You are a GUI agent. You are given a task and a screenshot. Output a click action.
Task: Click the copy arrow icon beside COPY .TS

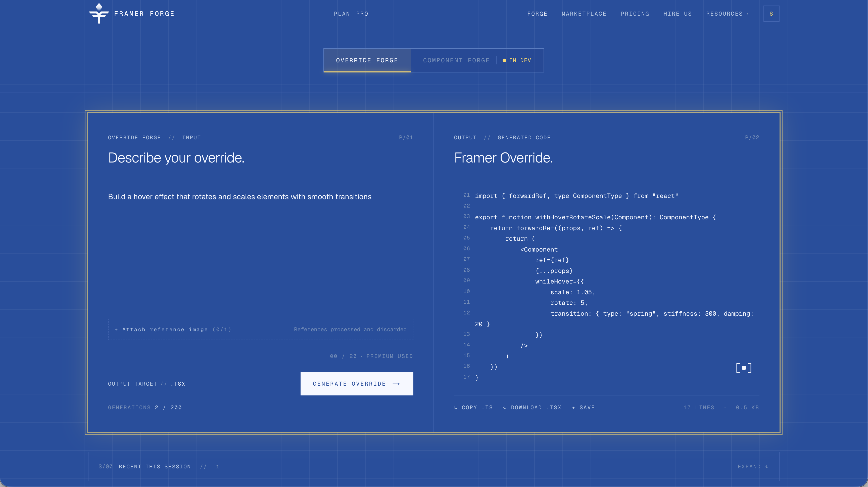(x=456, y=408)
